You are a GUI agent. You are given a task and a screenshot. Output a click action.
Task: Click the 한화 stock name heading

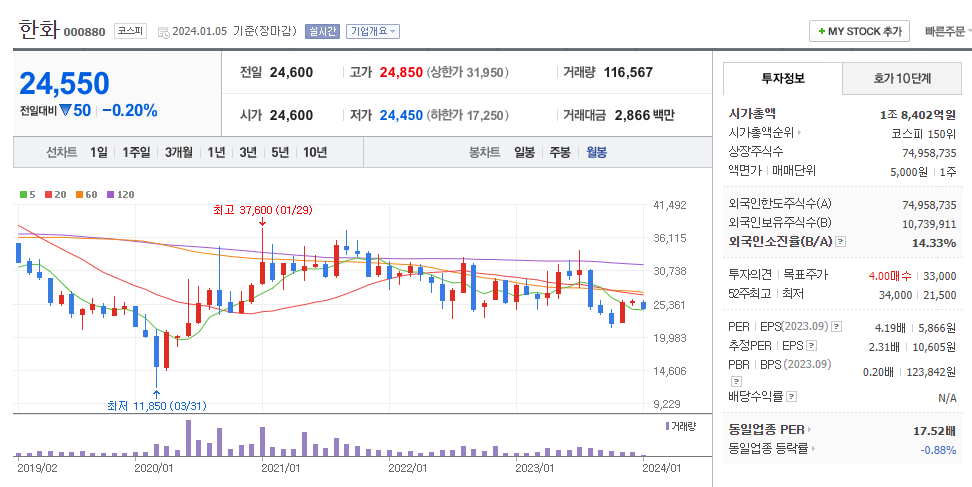tap(39, 30)
